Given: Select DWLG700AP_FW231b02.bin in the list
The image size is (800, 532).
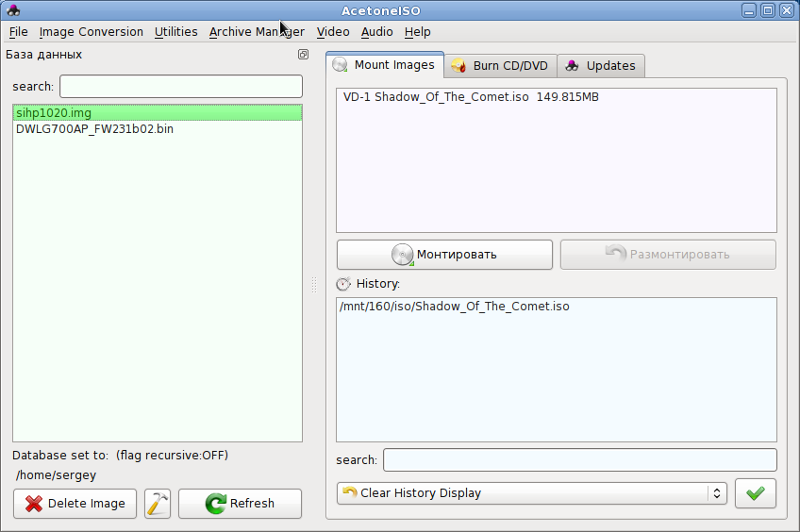Looking at the screenshot, I should [158, 129].
